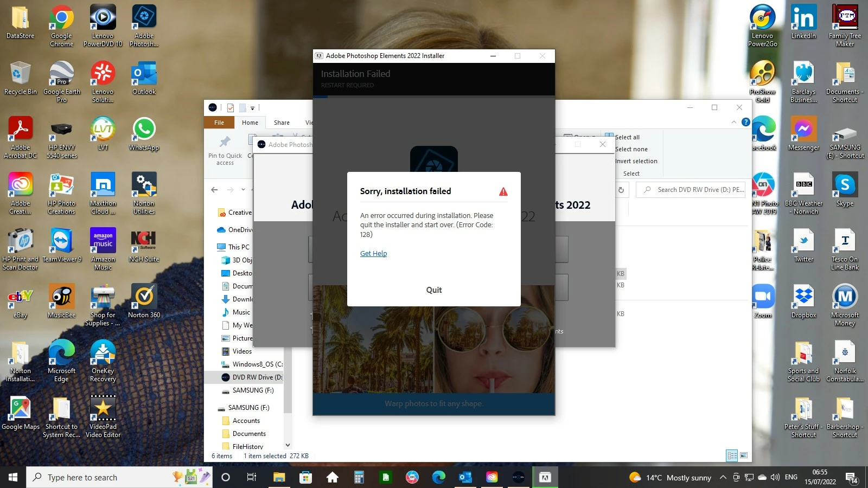
Task: Open the volume control in system tray
Action: [775, 477]
